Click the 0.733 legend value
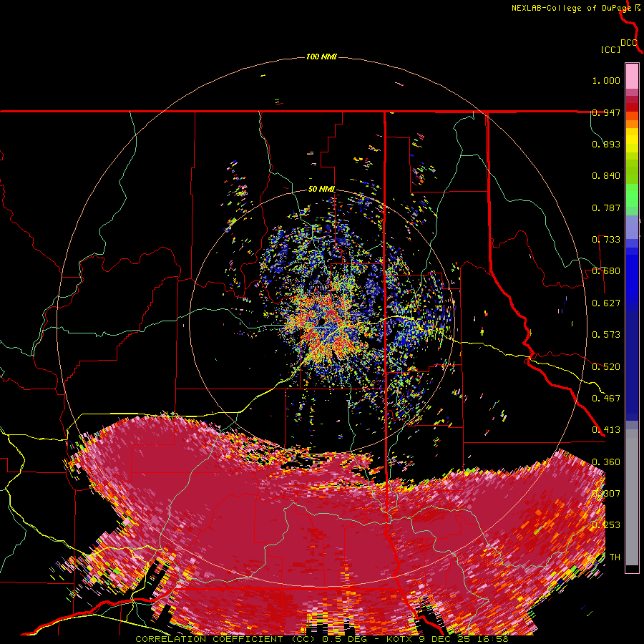This screenshot has height=644, width=644. pyautogui.click(x=606, y=240)
